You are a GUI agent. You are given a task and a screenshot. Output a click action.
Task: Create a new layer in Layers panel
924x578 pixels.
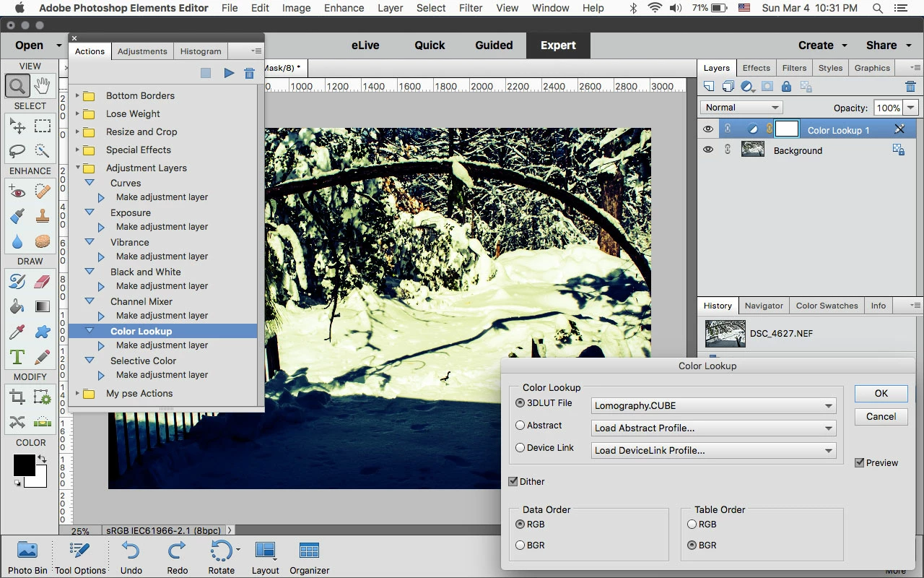[x=709, y=87]
